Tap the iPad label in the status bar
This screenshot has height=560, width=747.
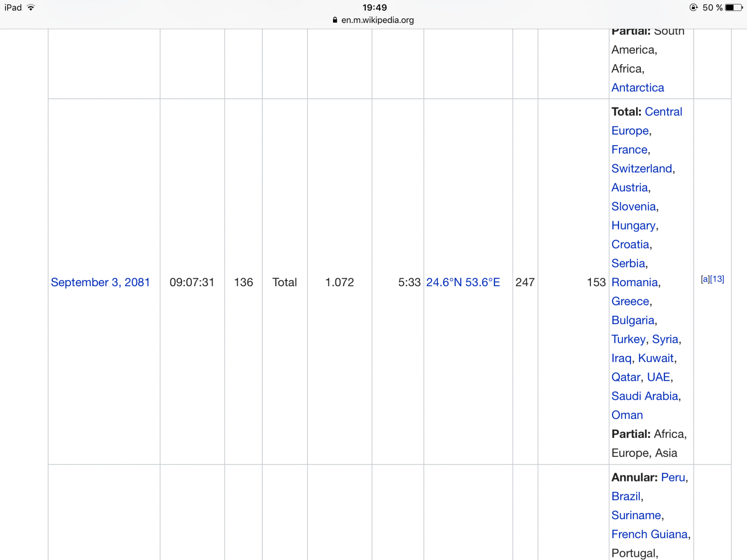pyautogui.click(x=13, y=7)
